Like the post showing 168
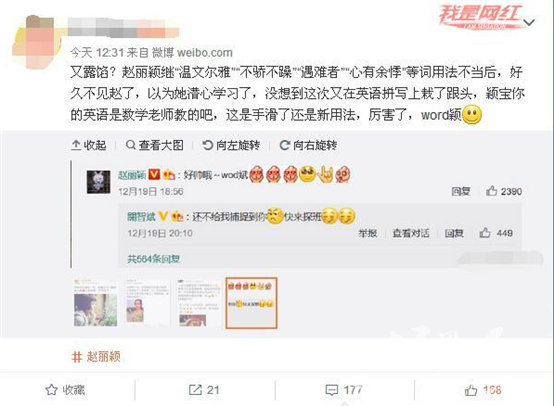Viewport: 554px width, 406px height. click(x=471, y=390)
